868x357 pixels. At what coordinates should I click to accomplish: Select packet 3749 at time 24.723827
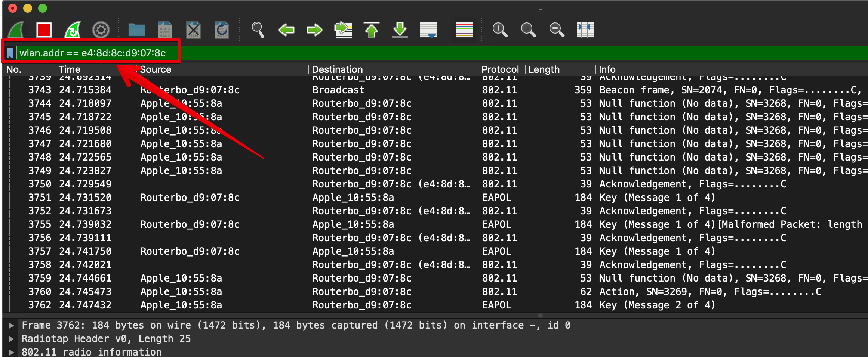coord(435,171)
